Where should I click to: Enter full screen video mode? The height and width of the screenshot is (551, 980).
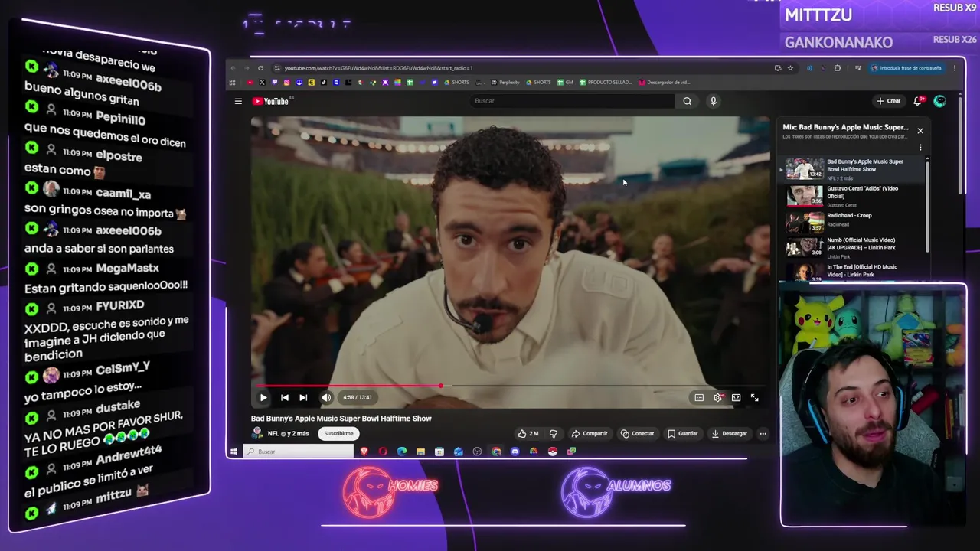click(x=755, y=398)
